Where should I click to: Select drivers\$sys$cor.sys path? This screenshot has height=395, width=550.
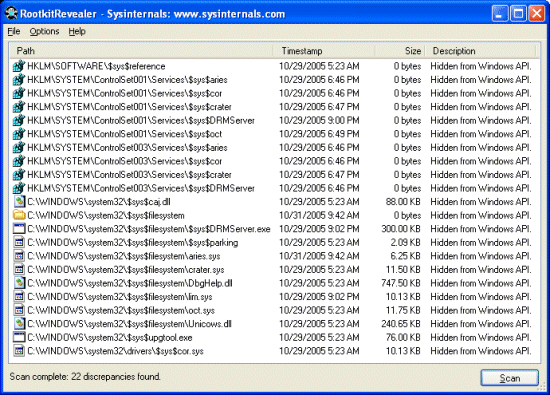coord(115,351)
